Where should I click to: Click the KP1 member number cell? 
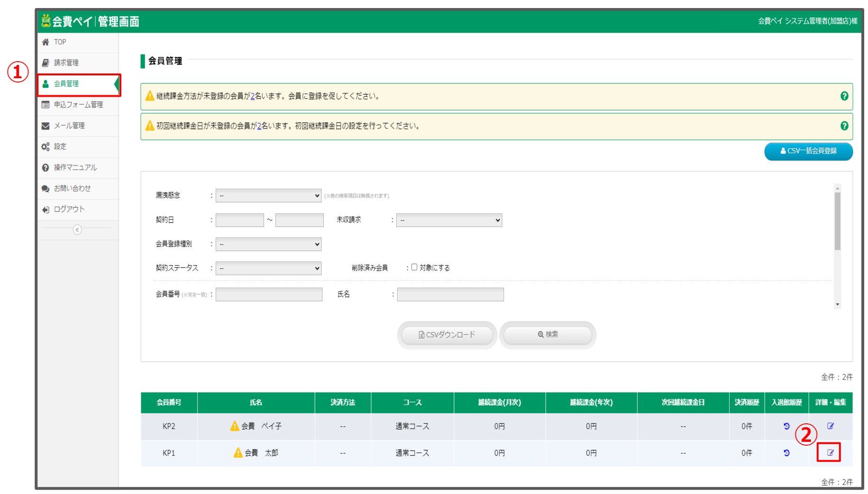[x=169, y=453]
